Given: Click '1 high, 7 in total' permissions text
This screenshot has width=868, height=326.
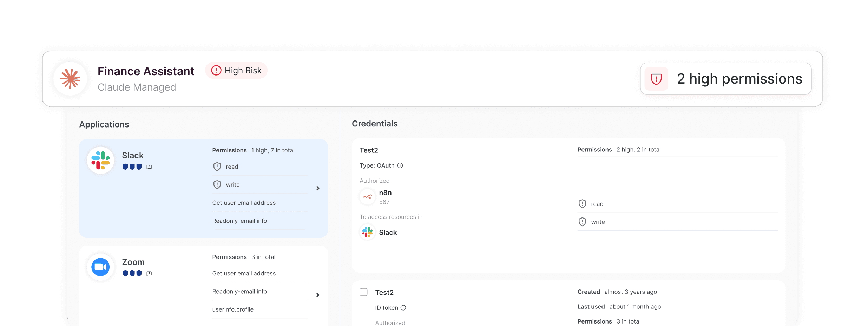Looking at the screenshot, I should click(x=273, y=150).
